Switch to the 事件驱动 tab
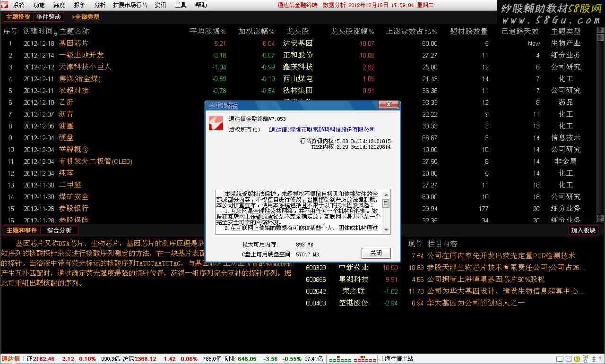The image size is (605, 364). 49,17
